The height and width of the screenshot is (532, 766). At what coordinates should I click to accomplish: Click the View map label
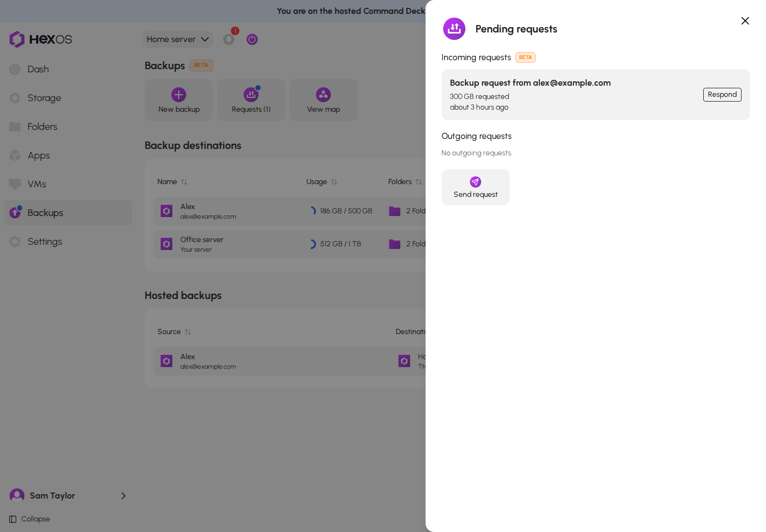click(323, 110)
